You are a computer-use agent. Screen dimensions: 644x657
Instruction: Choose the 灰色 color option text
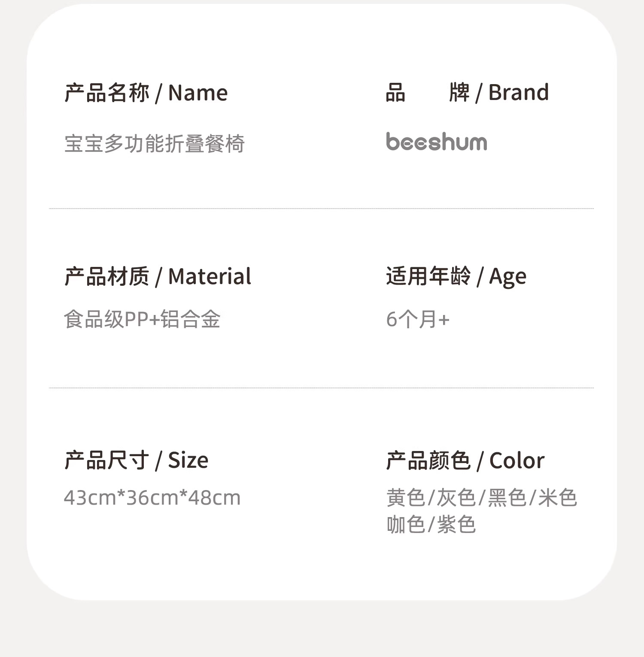tap(456, 498)
